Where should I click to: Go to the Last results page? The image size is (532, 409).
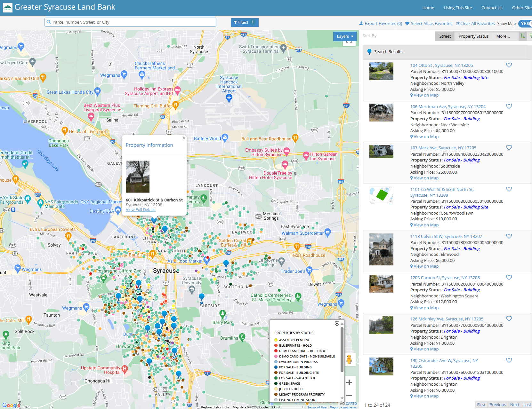(527, 405)
